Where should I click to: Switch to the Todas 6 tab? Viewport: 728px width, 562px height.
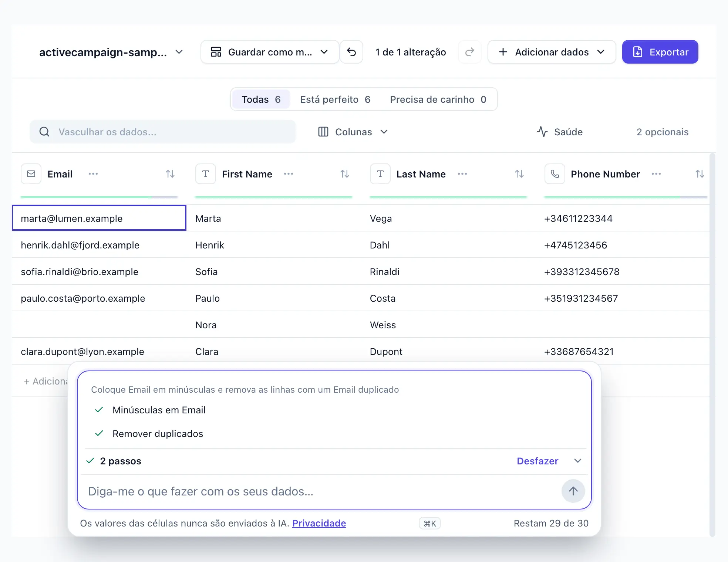coord(261,99)
